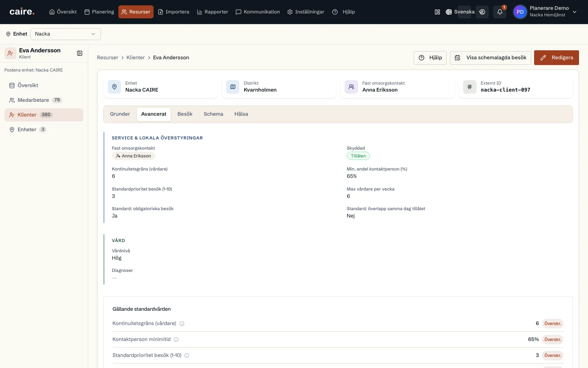588x368 pixels.
Task: Go to Resurser breadcrumb link
Action: [107, 58]
